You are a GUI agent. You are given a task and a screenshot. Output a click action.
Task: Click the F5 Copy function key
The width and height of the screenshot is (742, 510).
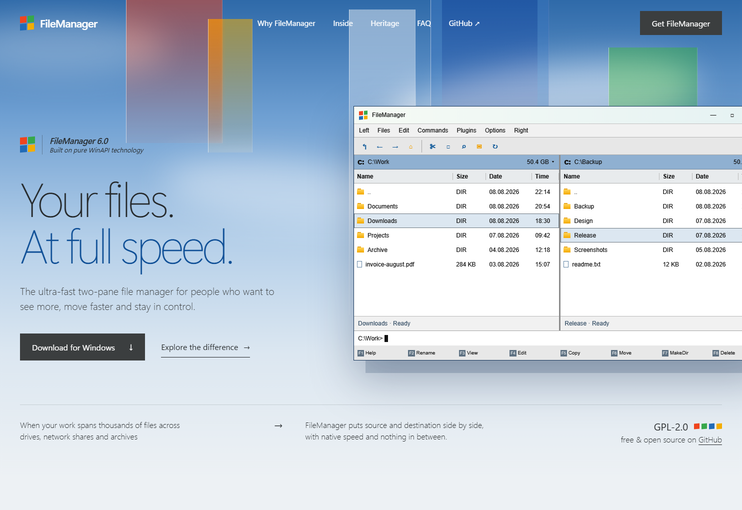tap(570, 353)
